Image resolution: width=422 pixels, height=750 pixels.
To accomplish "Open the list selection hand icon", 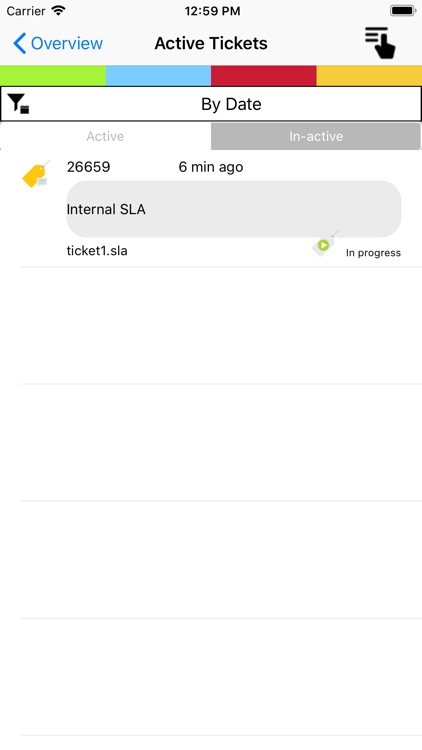I will (x=380, y=43).
